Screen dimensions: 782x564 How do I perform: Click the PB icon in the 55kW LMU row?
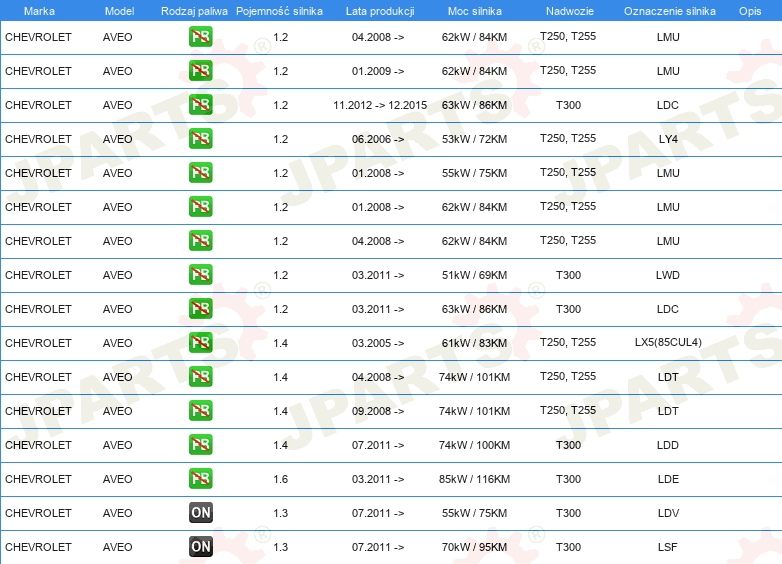pyautogui.click(x=200, y=173)
